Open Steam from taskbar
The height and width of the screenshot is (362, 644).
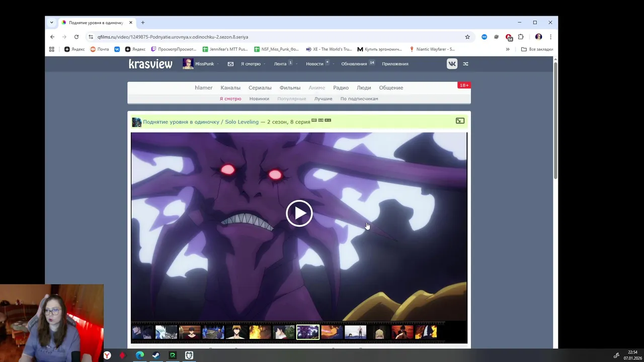(x=156, y=355)
